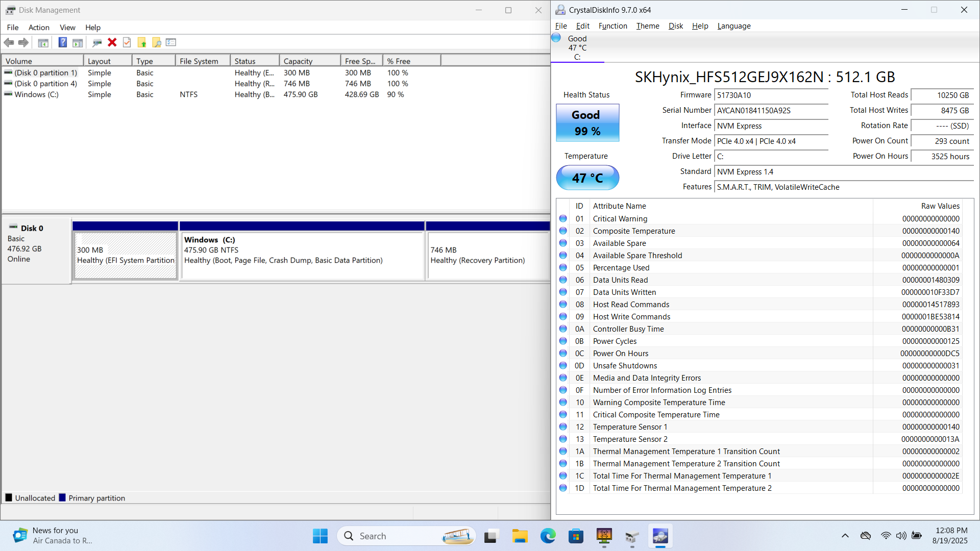Click the red X delete icon

112,43
